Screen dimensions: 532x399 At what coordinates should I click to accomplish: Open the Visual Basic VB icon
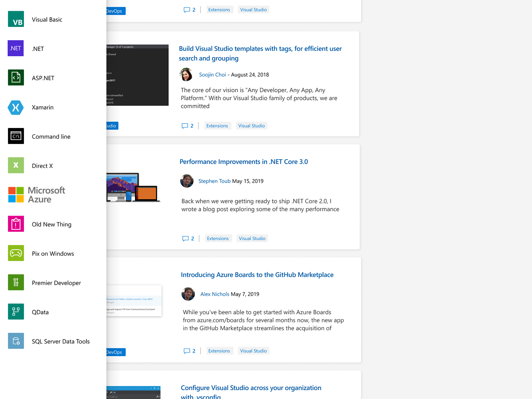pos(16,19)
